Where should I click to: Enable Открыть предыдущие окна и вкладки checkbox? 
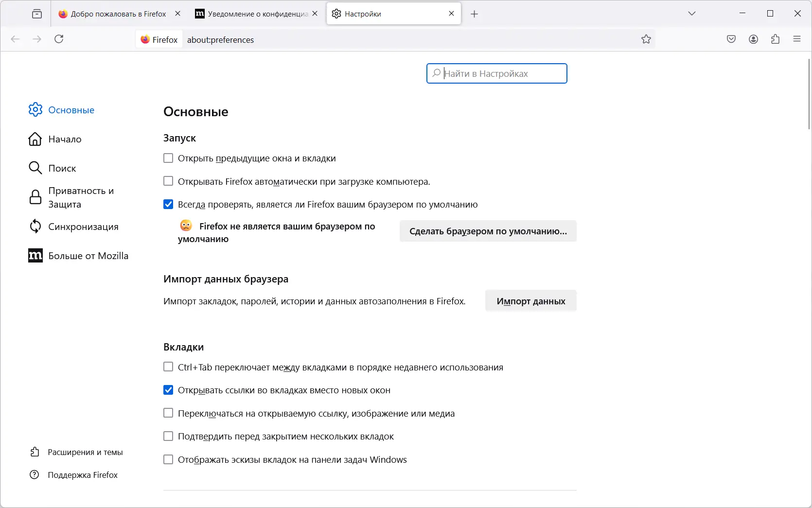tap(168, 158)
